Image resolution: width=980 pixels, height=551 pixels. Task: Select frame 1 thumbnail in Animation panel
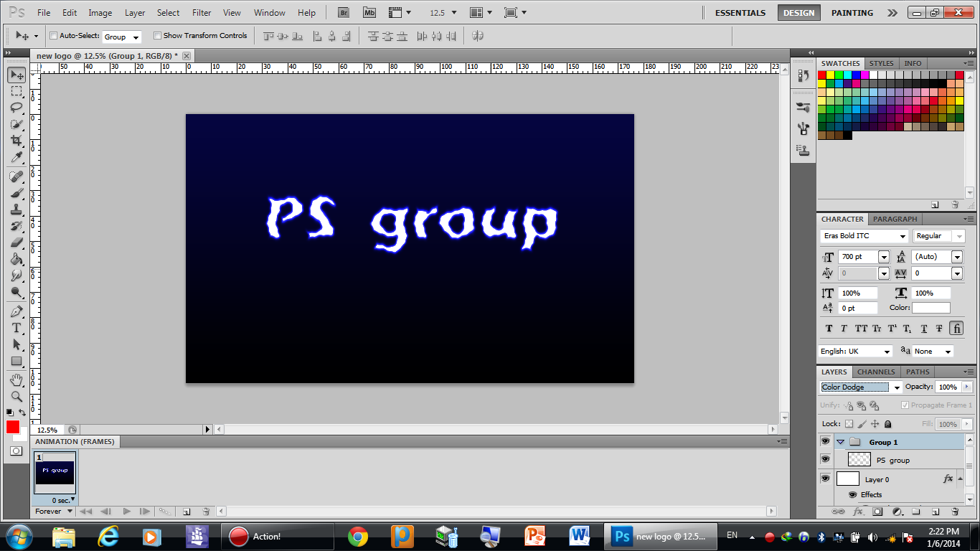pyautogui.click(x=55, y=474)
